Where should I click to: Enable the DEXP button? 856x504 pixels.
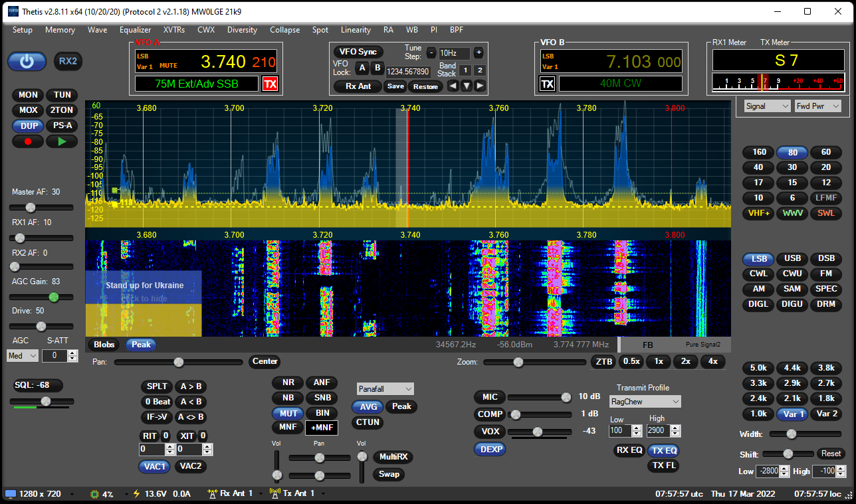coord(490,450)
